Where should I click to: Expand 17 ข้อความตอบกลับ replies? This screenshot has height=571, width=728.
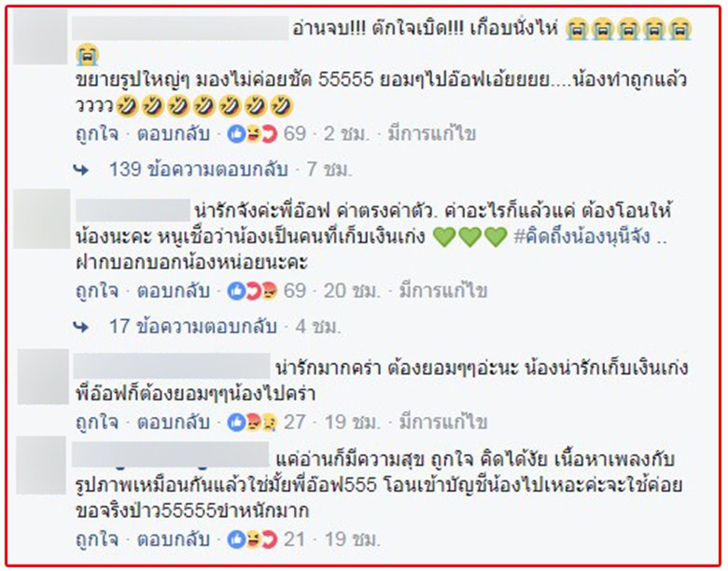[x=193, y=327]
